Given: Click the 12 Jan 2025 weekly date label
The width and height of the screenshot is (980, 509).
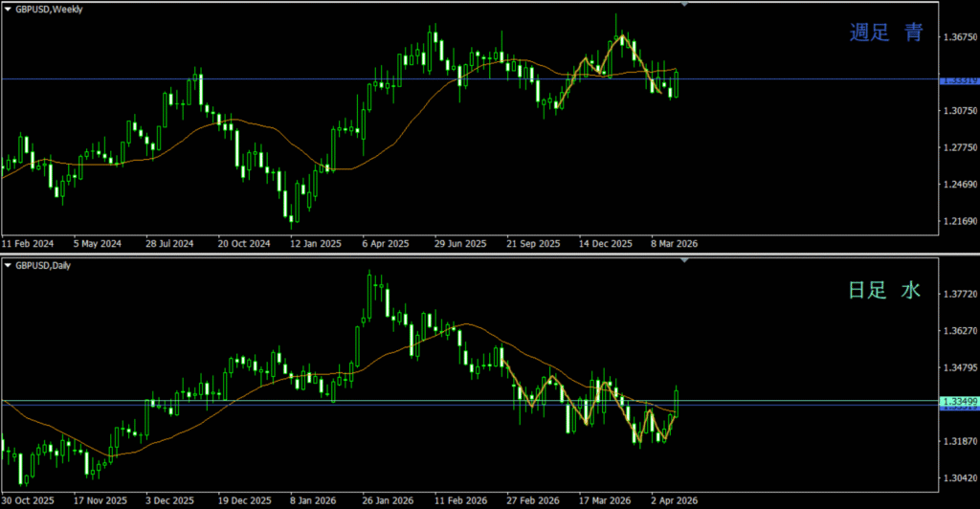Looking at the screenshot, I should click(x=316, y=243).
